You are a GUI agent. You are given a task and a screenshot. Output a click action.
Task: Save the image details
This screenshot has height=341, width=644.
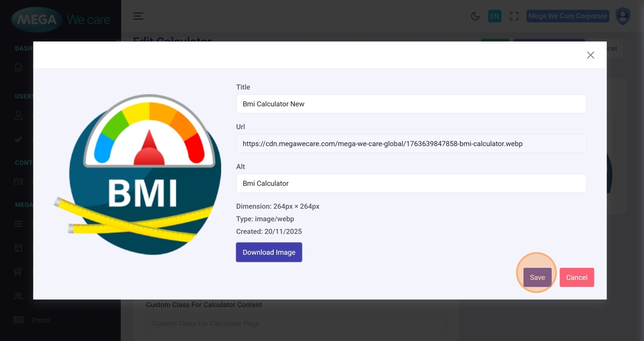537,277
